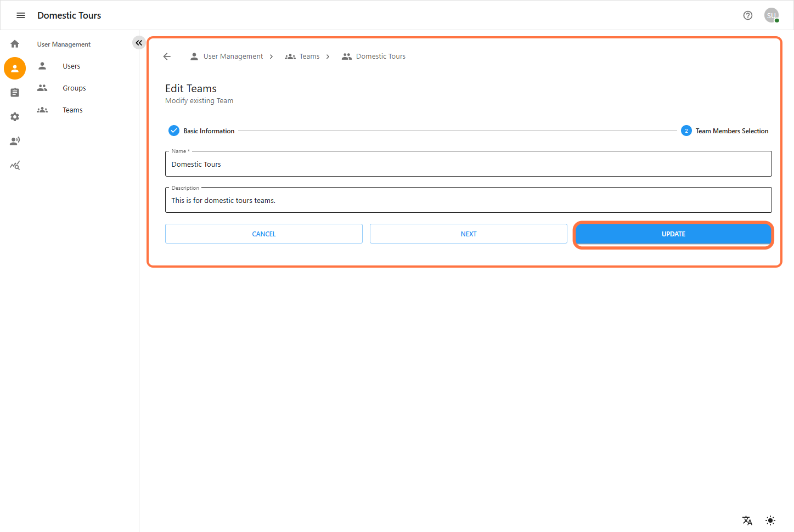This screenshot has width=794, height=532.
Task: Click the help question mark icon
Action: click(x=747, y=15)
